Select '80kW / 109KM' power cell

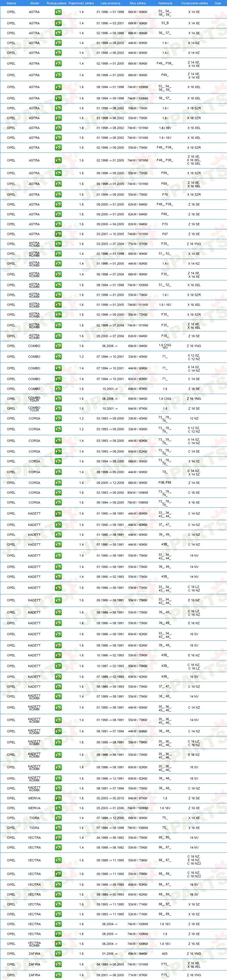pos(138,493)
